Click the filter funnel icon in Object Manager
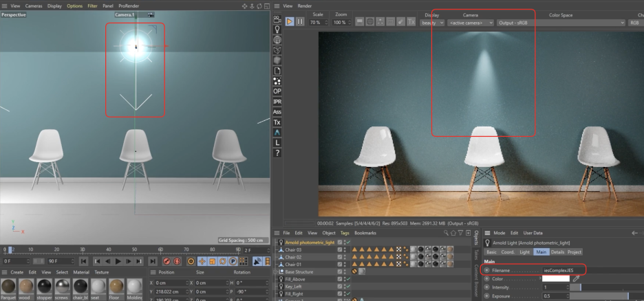The image size is (644, 301). [x=460, y=233]
